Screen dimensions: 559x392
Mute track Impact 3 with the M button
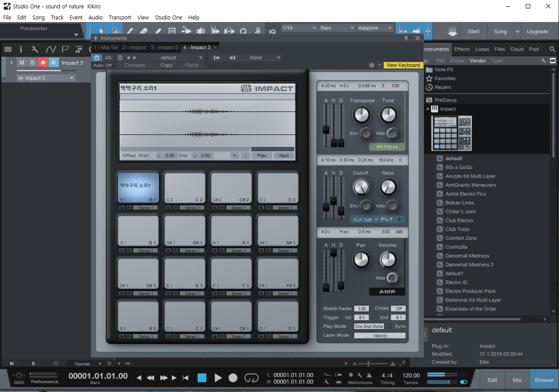tap(22, 63)
